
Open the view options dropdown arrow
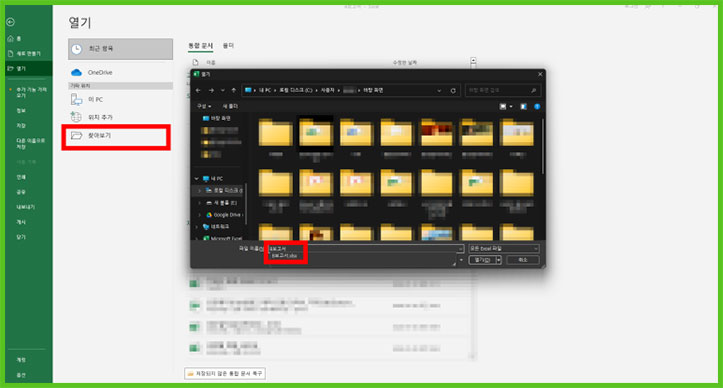(x=511, y=107)
